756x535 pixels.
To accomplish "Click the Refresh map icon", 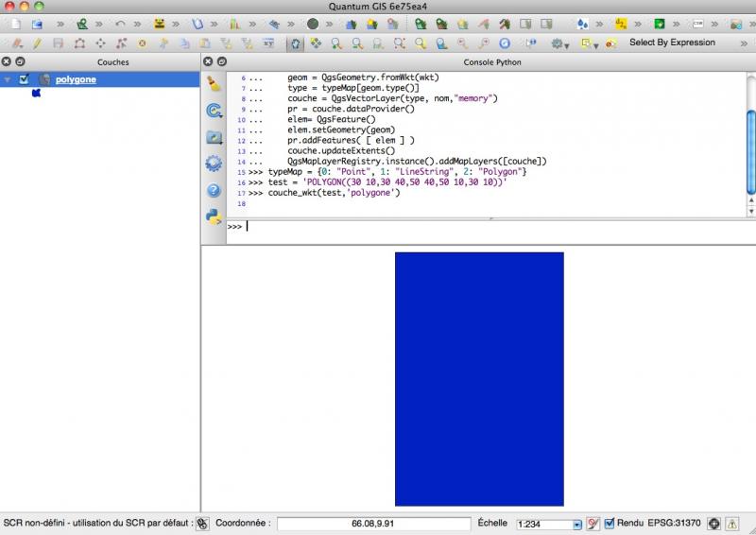I will pyautogui.click(x=504, y=43).
